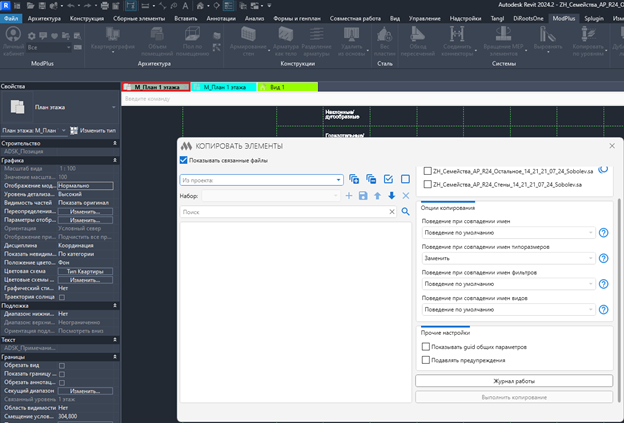Screen dimensions: 624x423
Task: Click the save set diskette icon
Action: tap(363, 196)
